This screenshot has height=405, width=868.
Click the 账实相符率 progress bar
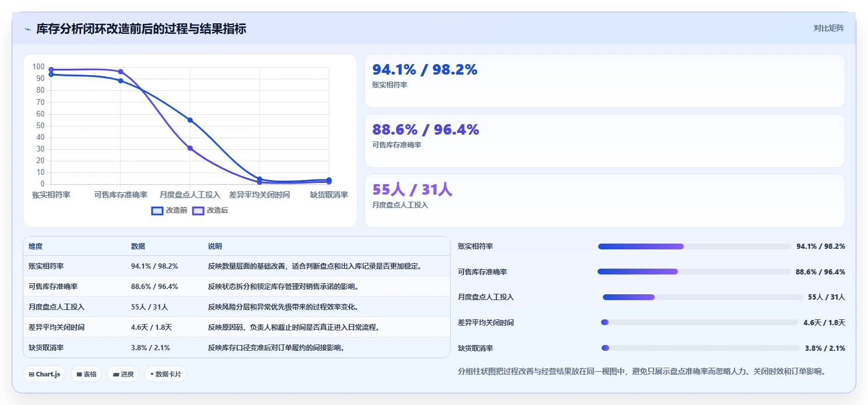click(695, 246)
